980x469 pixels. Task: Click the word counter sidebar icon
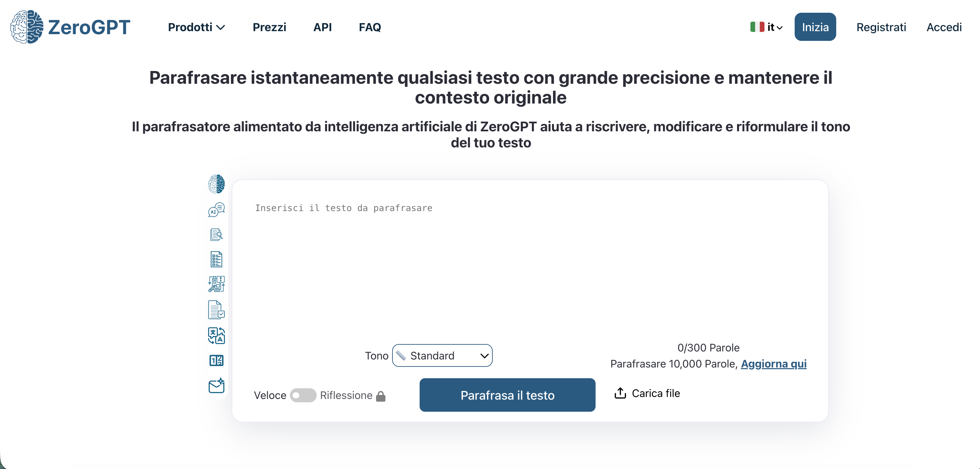[x=216, y=360]
